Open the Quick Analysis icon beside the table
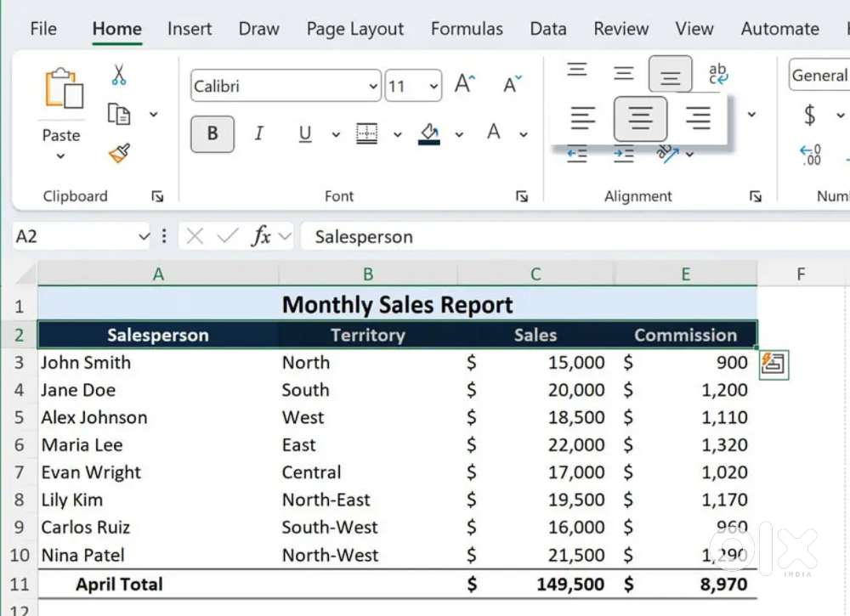The height and width of the screenshot is (616, 850). 773,364
